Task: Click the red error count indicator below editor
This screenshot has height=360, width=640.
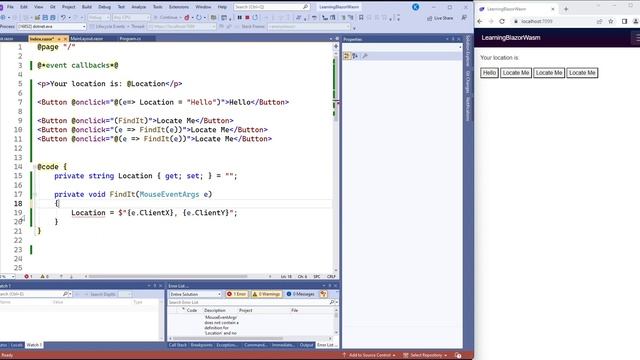Action: [28, 276]
